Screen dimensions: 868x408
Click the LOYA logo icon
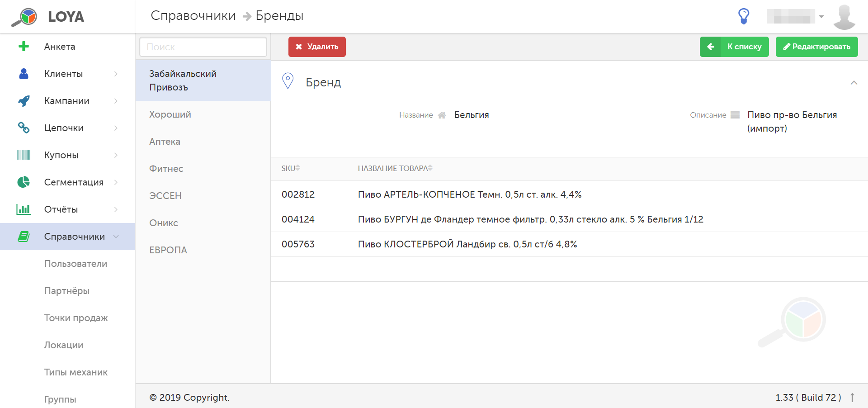pyautogui.click(x=24, y=17)
